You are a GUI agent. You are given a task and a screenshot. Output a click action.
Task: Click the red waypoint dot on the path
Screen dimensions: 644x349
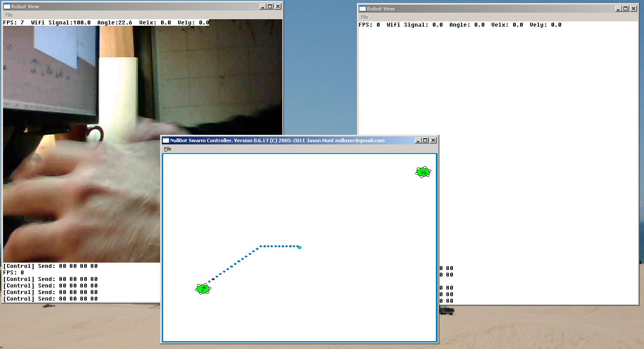[x=213, y=279]
